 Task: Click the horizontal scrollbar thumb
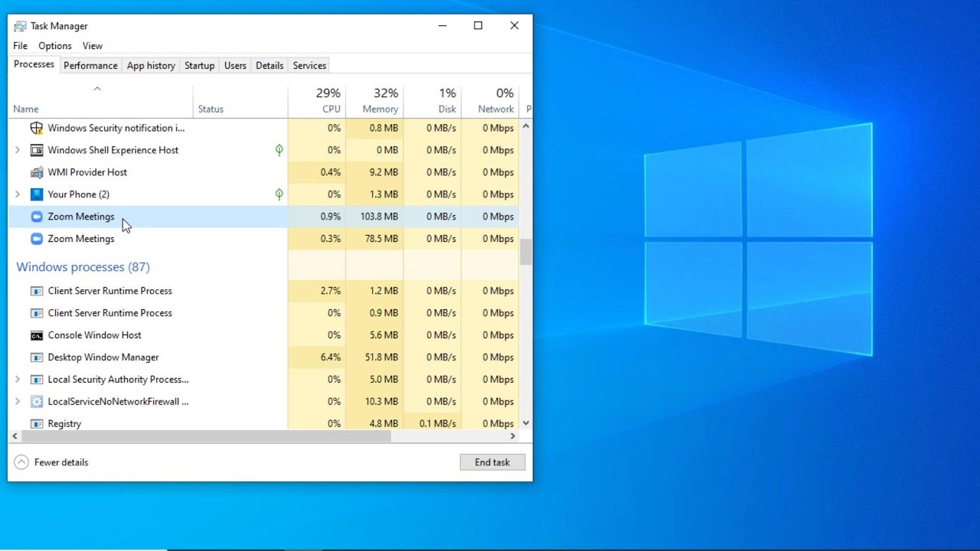(x=206, y=436)
